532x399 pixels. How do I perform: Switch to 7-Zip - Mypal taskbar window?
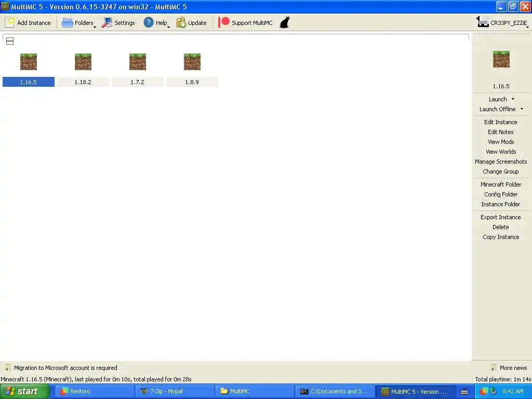[x=175, y=391]
